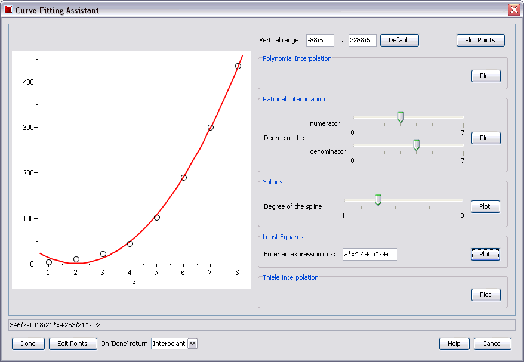Plot the Spline fit
The width and height of the screenshot is (524, 362).
pos(485,206)
